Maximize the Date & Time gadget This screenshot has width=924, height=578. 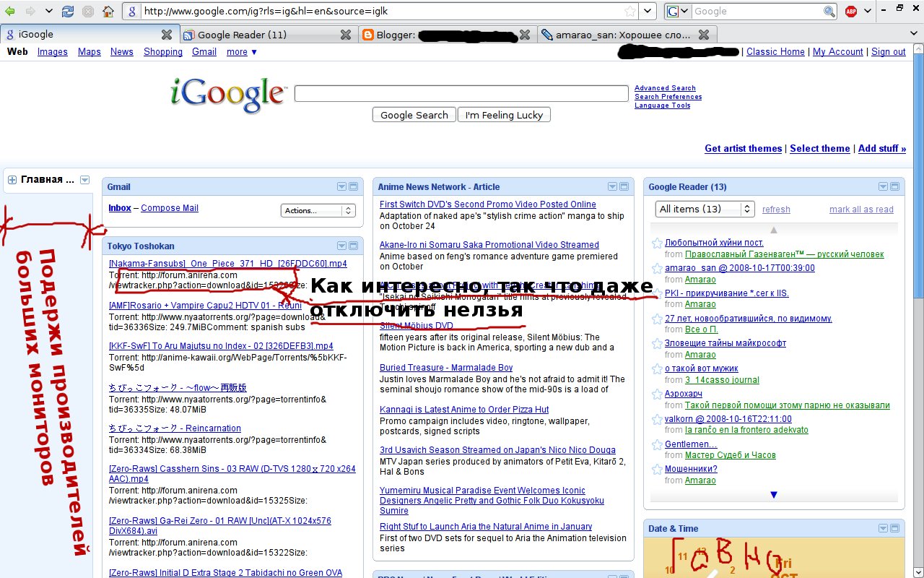895,528
